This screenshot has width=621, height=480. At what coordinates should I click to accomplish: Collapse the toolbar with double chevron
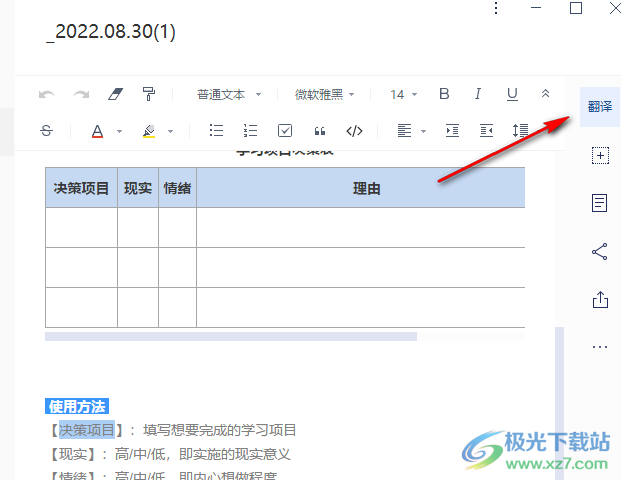point(545,94)
